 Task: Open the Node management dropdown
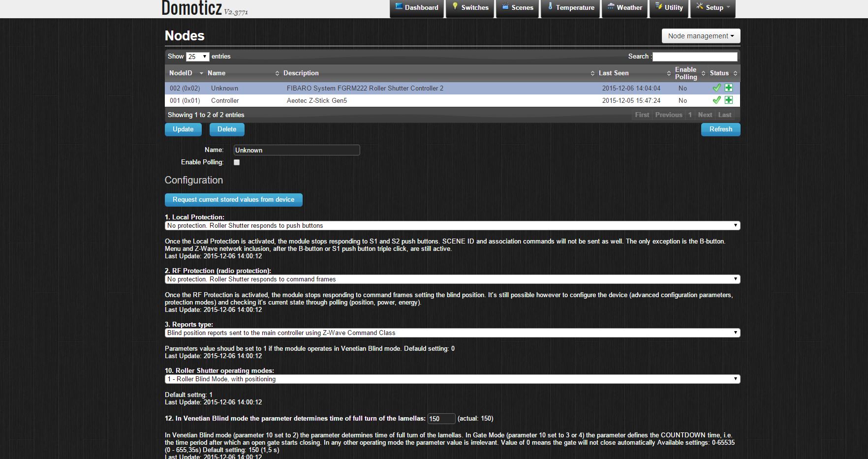pyautogui.click(x=701, y=36)
